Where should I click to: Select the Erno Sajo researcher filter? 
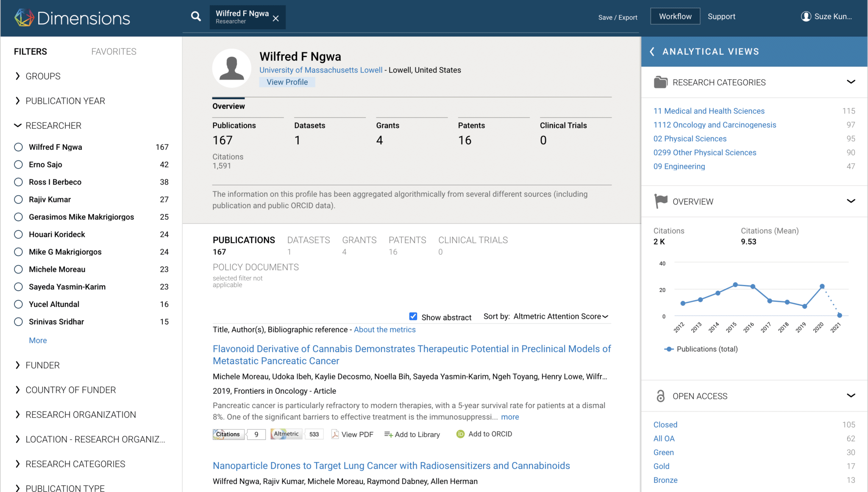(18, 164)
